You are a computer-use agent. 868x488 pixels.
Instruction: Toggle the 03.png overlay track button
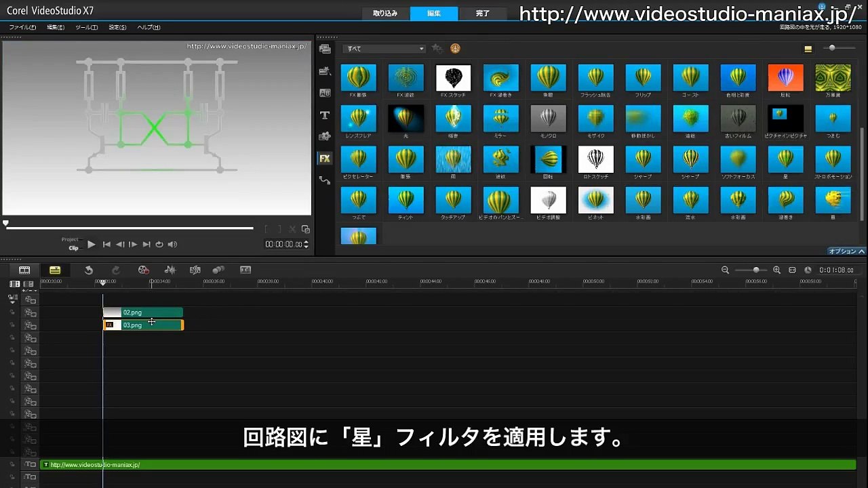pyautogui.click(x=30, y=325)
